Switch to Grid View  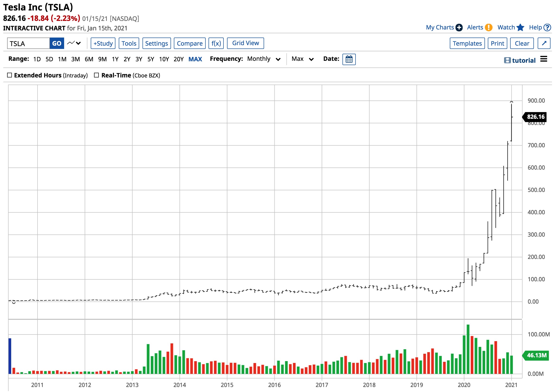coord(245,43)
